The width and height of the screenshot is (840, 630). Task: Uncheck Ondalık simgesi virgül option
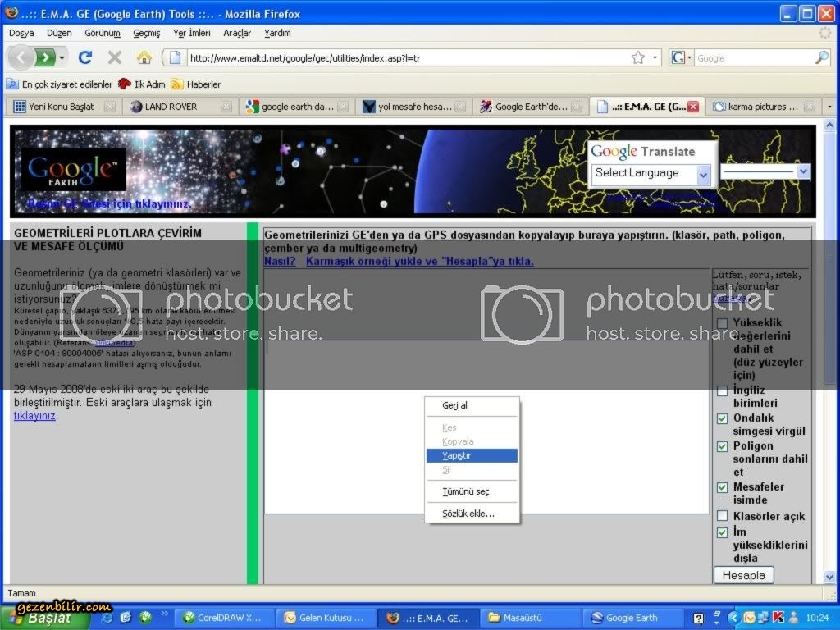pos(722,418)
